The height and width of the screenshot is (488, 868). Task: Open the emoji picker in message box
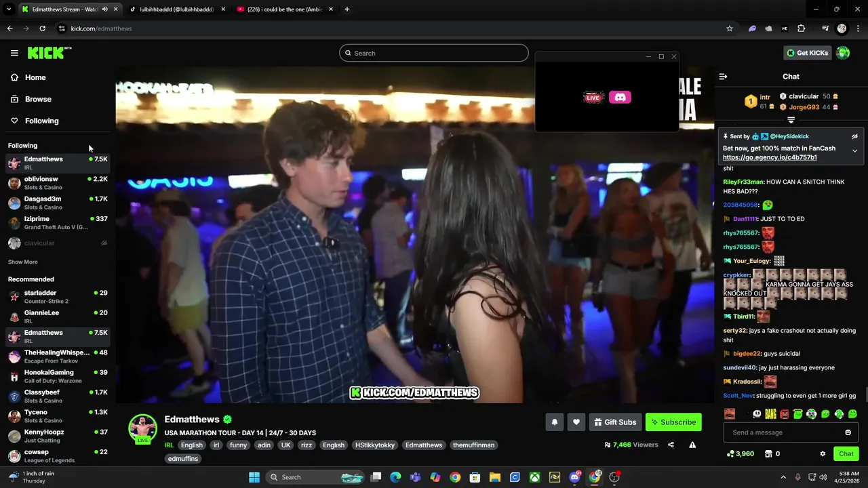(848, 432)
